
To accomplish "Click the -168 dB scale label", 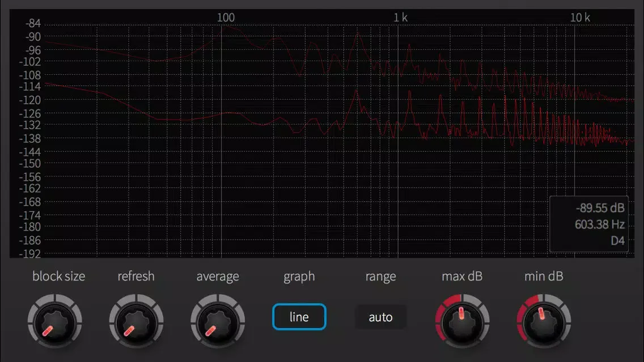I will (x=30, y=202).
